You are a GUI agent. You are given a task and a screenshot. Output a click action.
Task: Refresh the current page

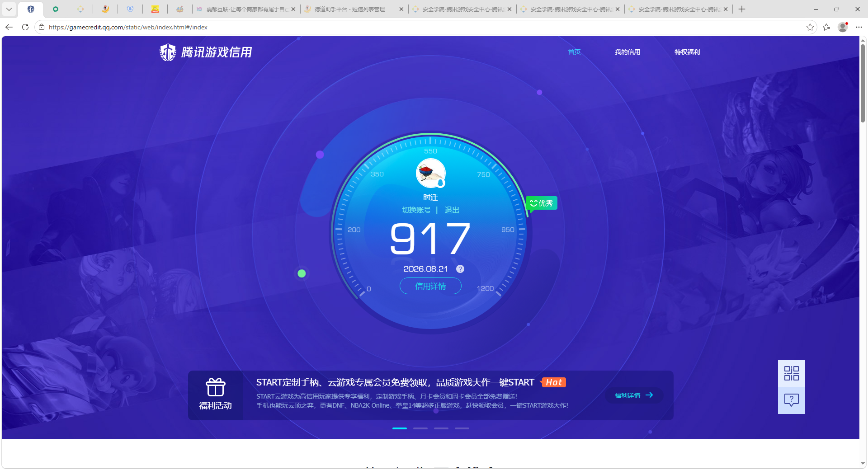click(x=25, y=27)
